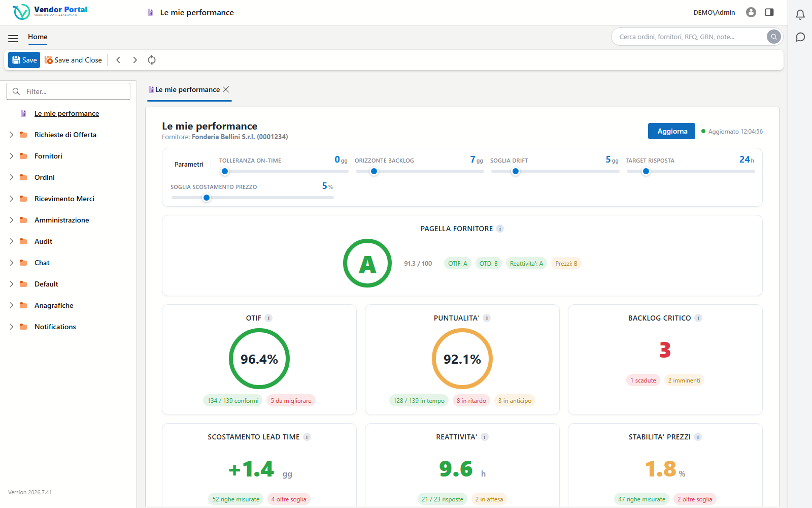The image size is (812, 508).
Task: Focus the sidebar Filter field
Action: click(x=68, y=91)
